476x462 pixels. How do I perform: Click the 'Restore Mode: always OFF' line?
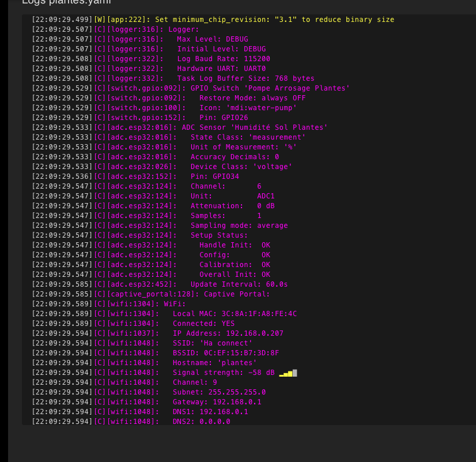click(x=252, y=98)
